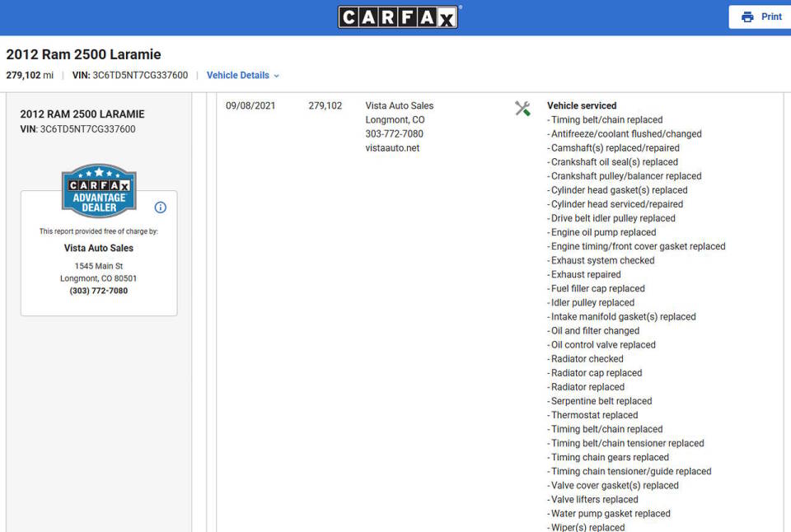This screenshot has height=532, width=791.
Task: Select Engine oil pump replaced entry
Action: (x=601, y=232)
